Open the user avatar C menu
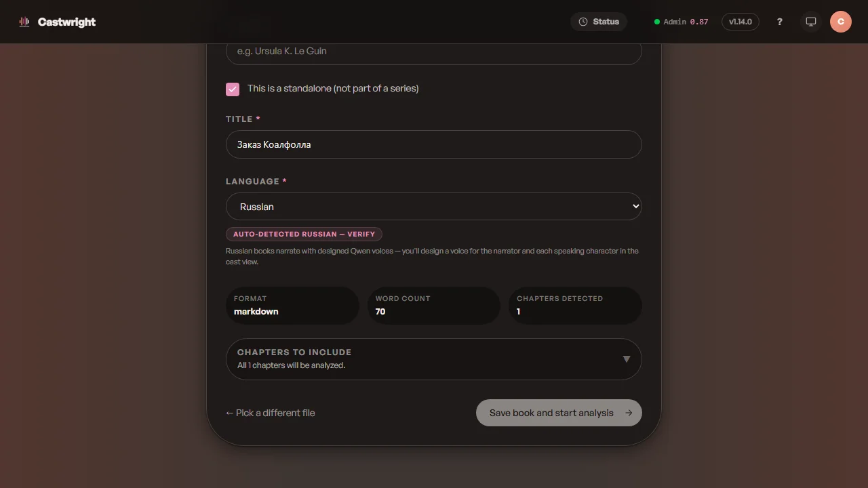Image resolution: width=868 pixels, height=488 pixels. [841, 22]
